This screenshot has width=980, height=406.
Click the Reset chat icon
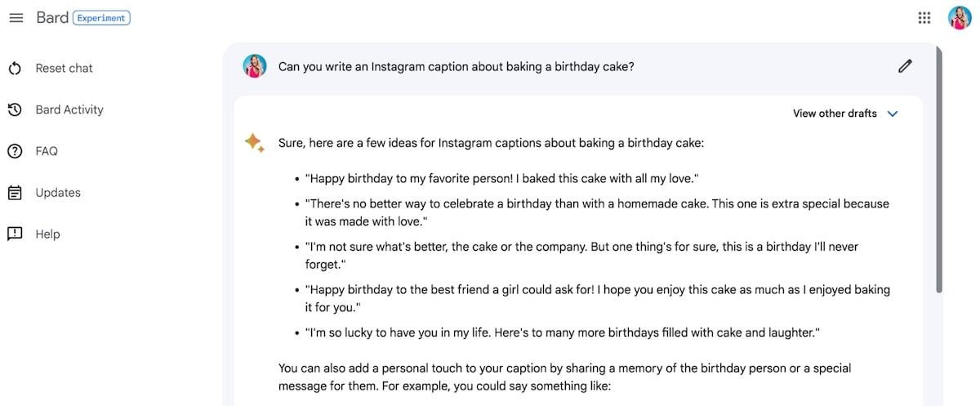pos(15,69)
